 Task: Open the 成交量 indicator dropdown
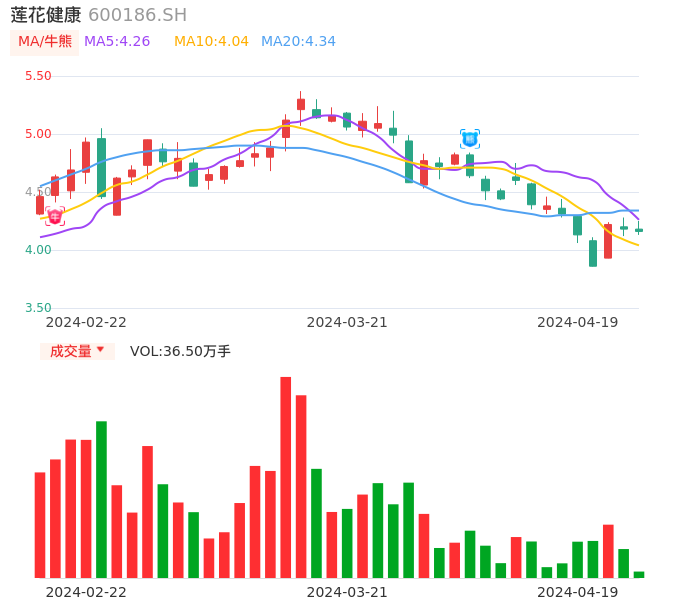click(77, 351)
